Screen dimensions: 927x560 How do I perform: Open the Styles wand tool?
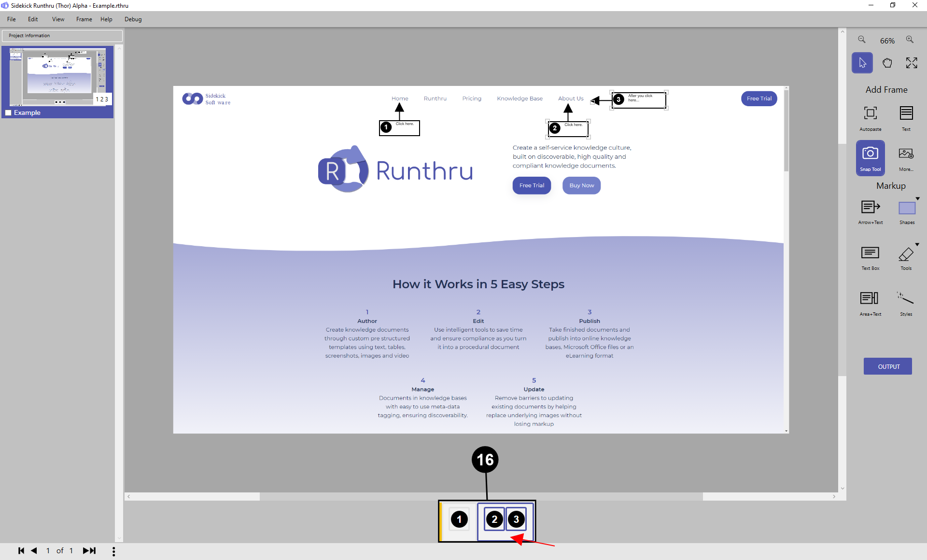[906, 303]
